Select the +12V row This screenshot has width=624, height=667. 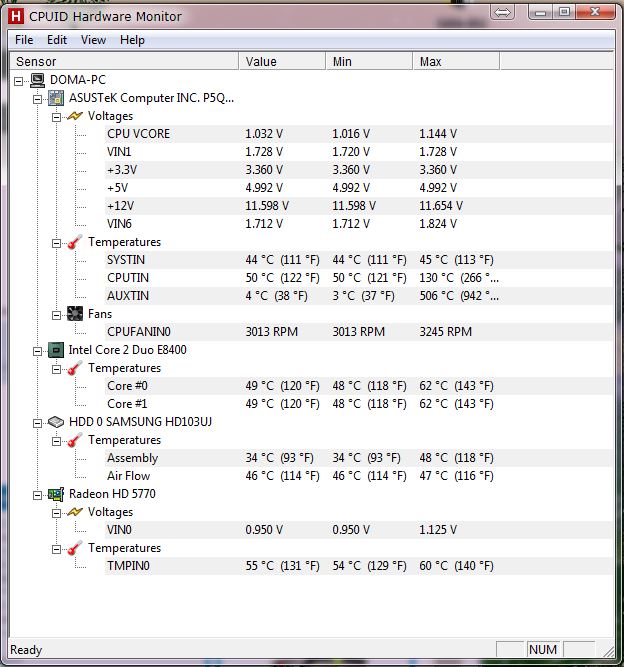[359, 206]
